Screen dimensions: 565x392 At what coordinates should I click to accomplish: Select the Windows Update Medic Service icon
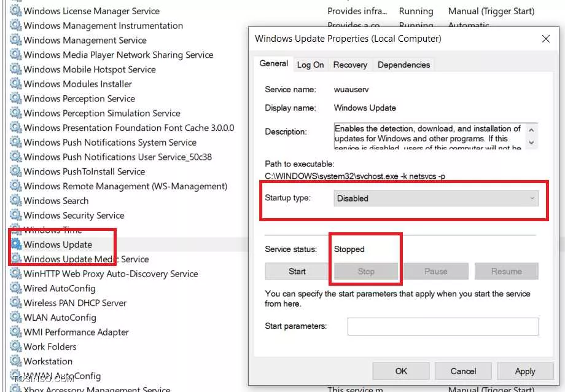[x=15, y=259]
